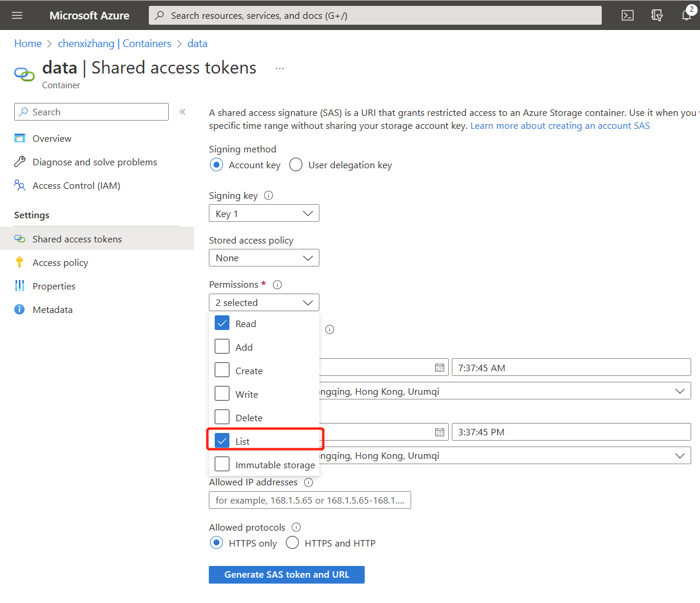View notifications bell icon
The image size is (700, 603).
tap(686, 16)
